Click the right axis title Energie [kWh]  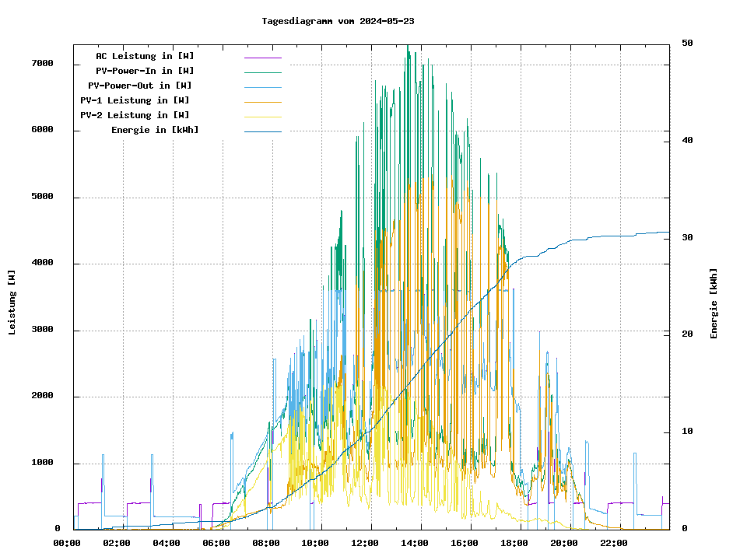tap(714, 303)
